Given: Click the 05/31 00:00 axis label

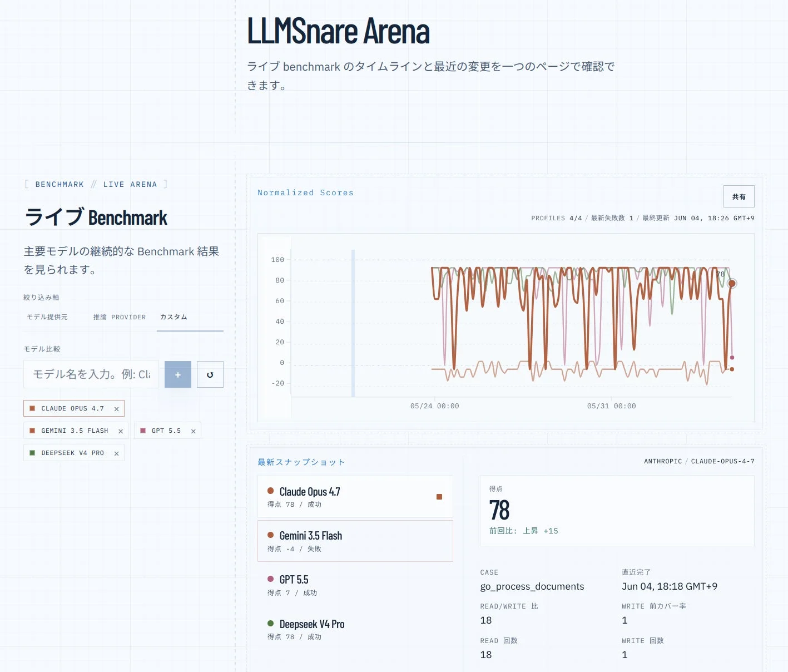Looking at the screenshot, I should [612, 406].
